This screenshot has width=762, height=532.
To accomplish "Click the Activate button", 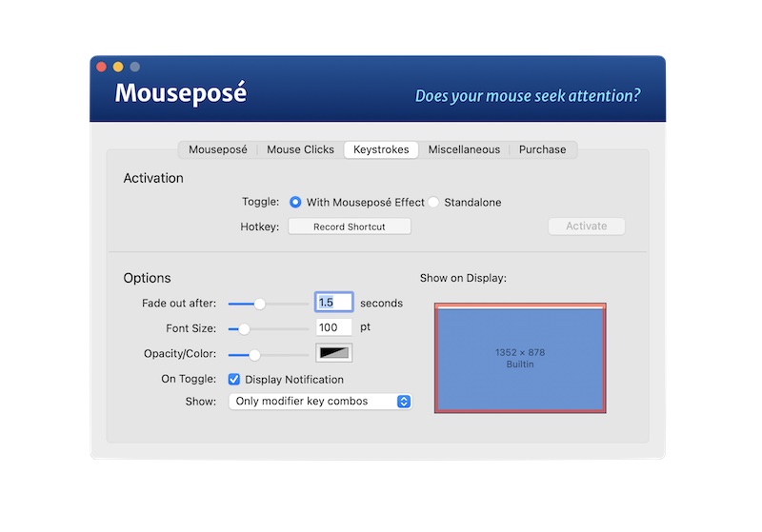I will 587,227.
